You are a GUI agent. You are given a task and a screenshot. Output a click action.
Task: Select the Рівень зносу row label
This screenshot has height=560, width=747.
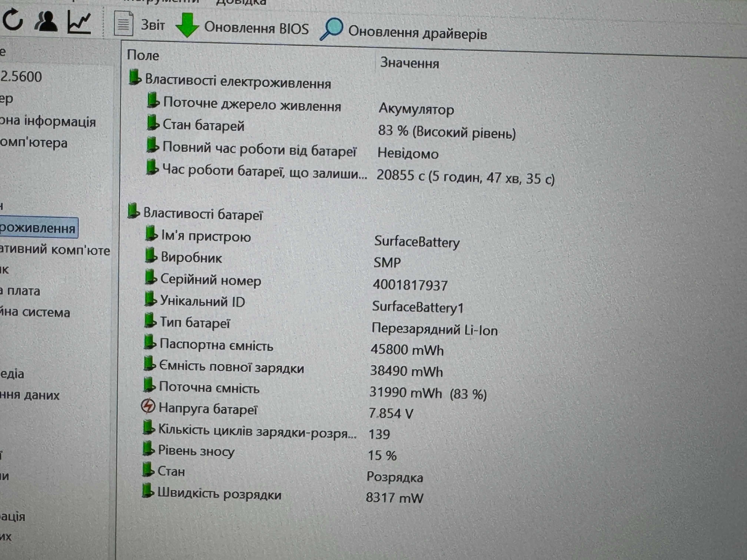click(x=196, y=451)
